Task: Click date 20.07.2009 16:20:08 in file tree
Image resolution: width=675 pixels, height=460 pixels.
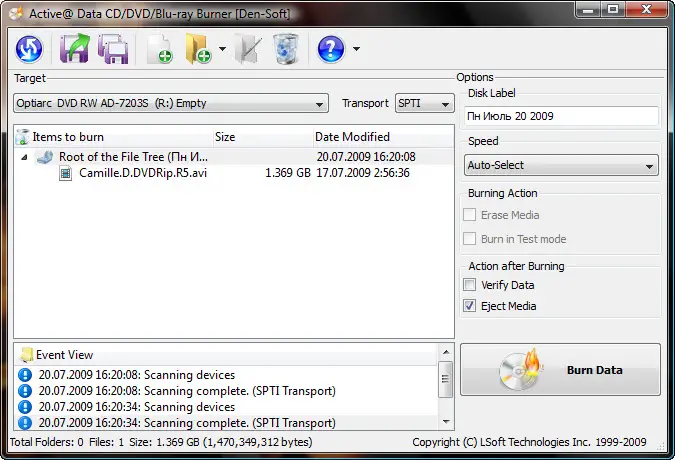Action: click(366, 157)
